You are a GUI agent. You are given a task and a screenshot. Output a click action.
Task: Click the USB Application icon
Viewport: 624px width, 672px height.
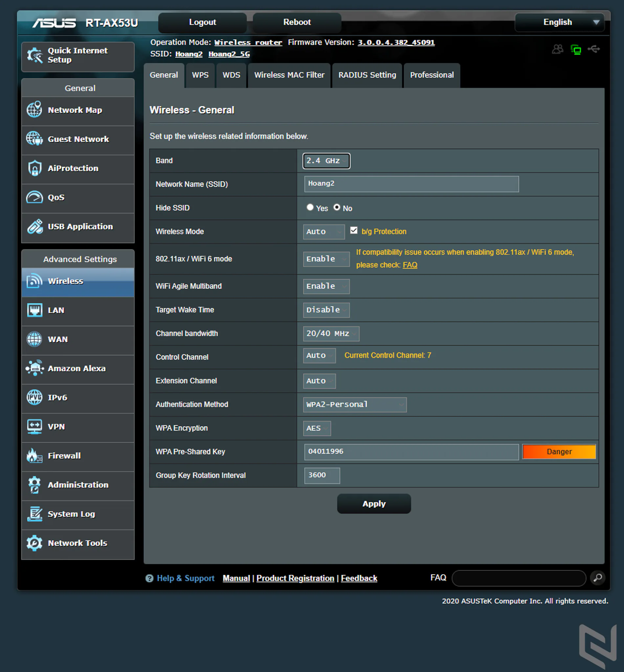click(34, 226)
